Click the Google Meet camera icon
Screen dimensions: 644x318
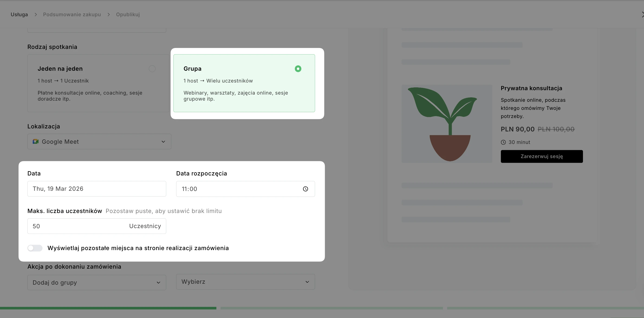(36, 142)
